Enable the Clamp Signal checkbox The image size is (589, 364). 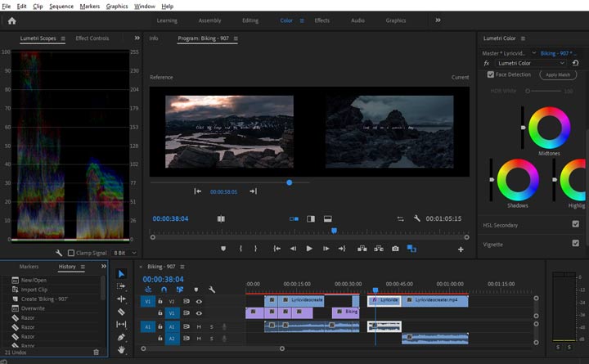pyautogui.click(x=71, y=254)
